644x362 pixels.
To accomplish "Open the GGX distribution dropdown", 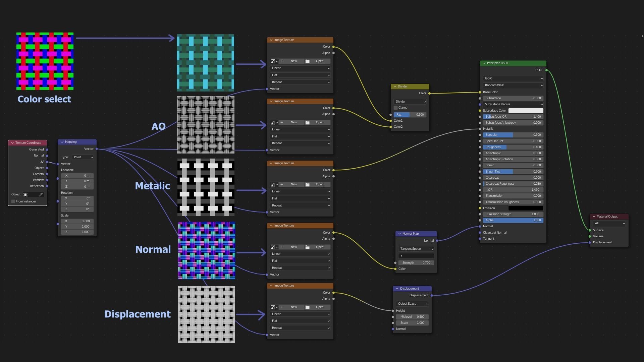I will click(513, 78).
